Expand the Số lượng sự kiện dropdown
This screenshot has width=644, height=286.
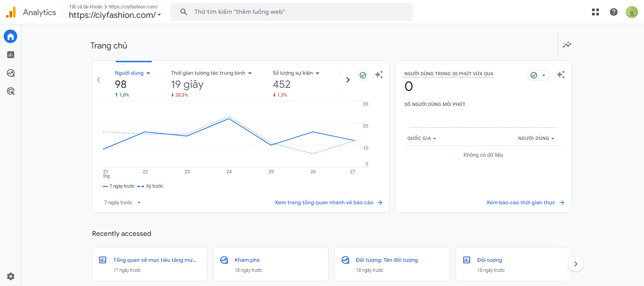[x=317, y=73]
